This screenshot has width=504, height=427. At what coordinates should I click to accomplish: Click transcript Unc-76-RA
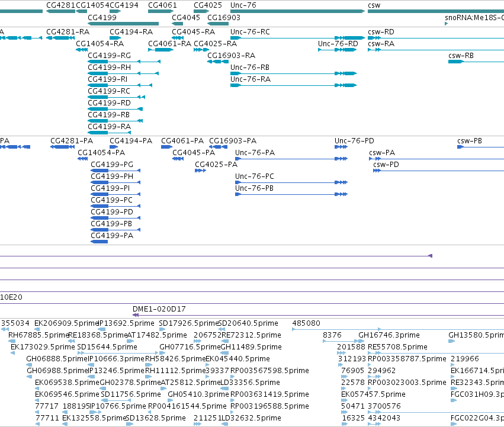click(294, 85)
